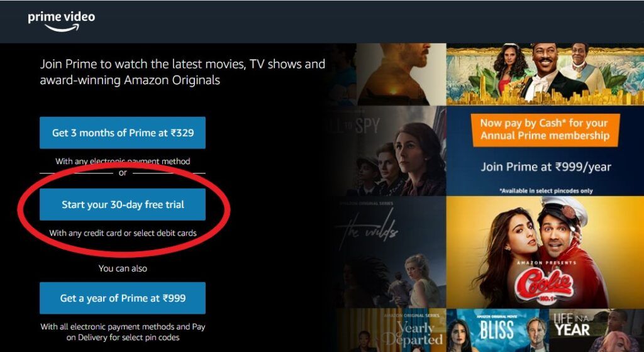Open the Coming 2 America banner image
This screenshot has height=352, width=644.
click(x=545, y=74)
